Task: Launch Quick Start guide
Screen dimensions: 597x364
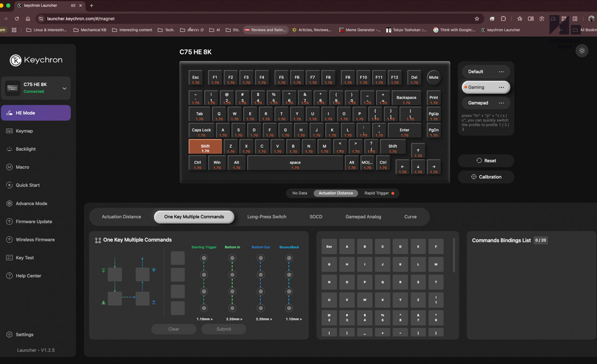Action: [28, 185]
